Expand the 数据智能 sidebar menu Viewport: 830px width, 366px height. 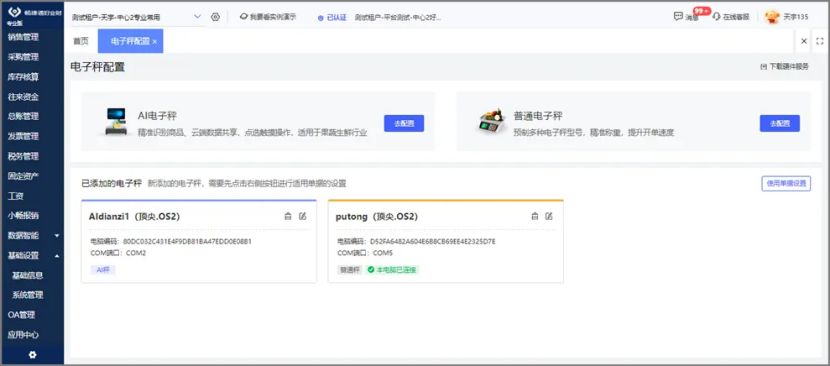[32, 235]
